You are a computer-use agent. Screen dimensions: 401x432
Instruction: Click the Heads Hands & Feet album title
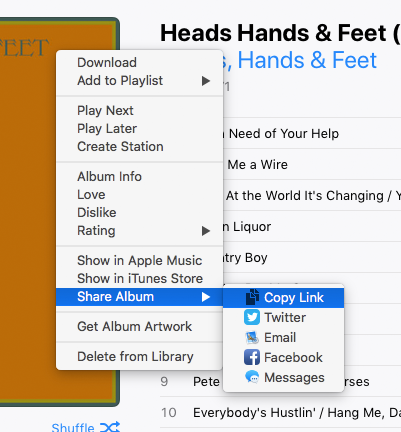pyautogui.click(x=280, y=33)
